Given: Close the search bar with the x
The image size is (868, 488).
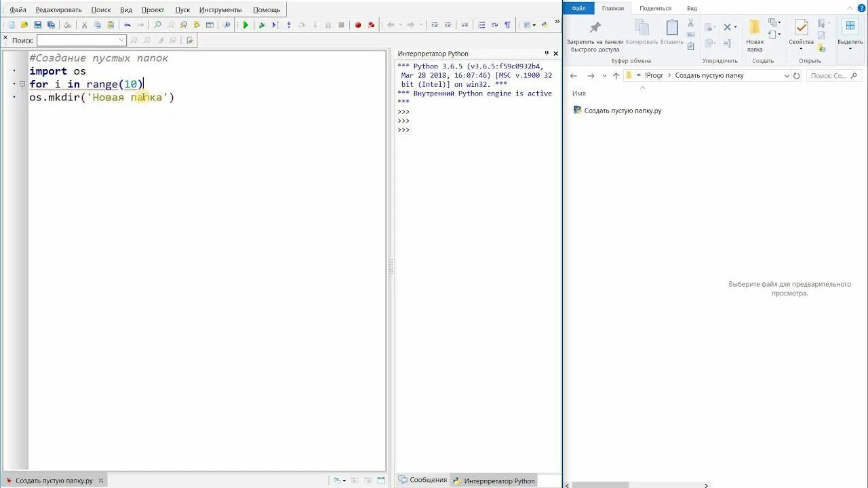Looking at the screenshot, I should (6, 37).
